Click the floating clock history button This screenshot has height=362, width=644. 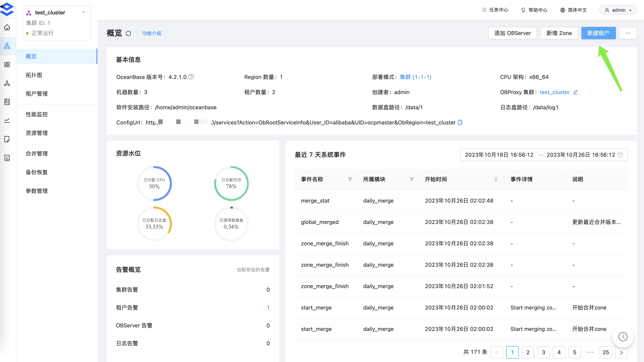[623, 337]
